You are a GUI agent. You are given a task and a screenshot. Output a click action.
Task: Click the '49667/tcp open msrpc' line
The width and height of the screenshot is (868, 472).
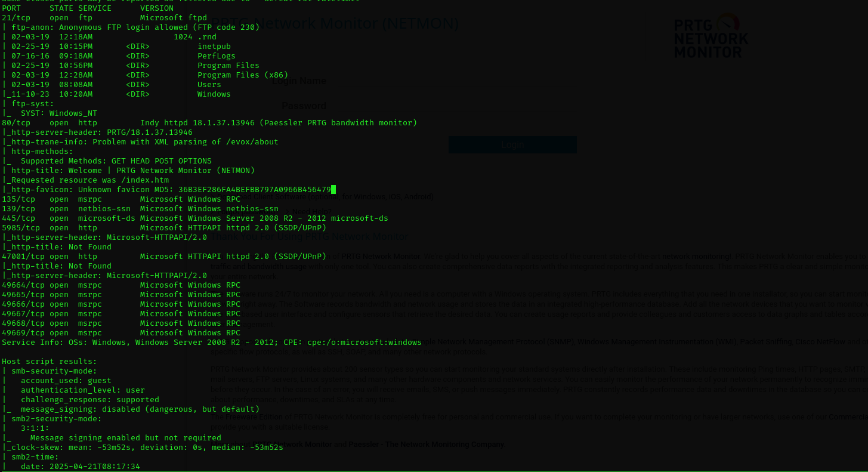click(x=121, y=314)
